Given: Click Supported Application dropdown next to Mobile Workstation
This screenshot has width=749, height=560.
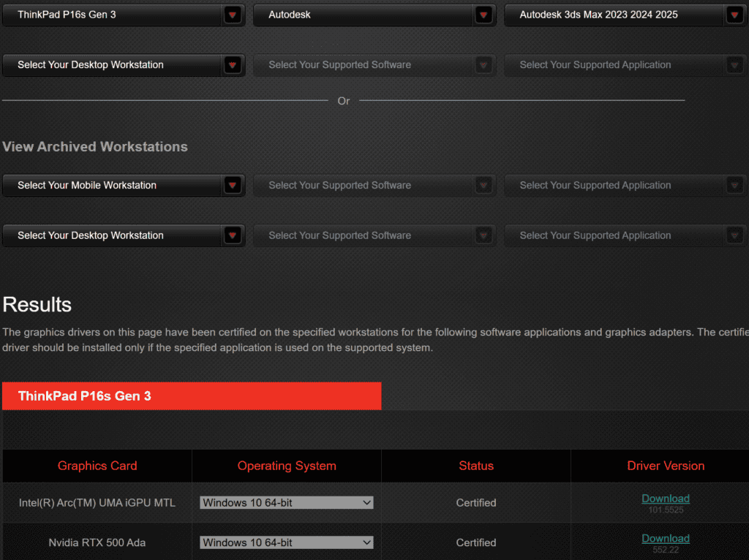Looking at the screenshot, I should click(626, 185).
